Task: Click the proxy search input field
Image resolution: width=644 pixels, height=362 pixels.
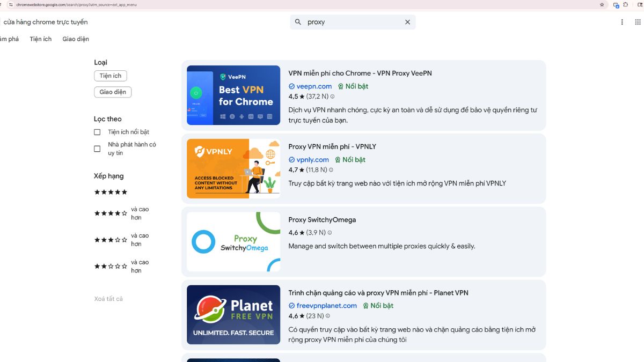Action: click(x=353, y=22)
